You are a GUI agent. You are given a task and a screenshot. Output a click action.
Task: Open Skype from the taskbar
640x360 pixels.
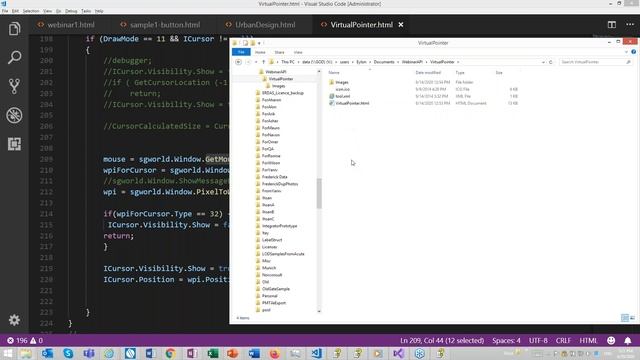pos(68,353)
